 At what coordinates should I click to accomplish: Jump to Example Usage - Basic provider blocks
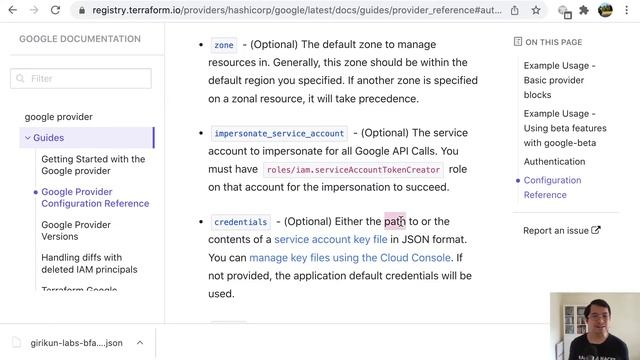point(560,80)
